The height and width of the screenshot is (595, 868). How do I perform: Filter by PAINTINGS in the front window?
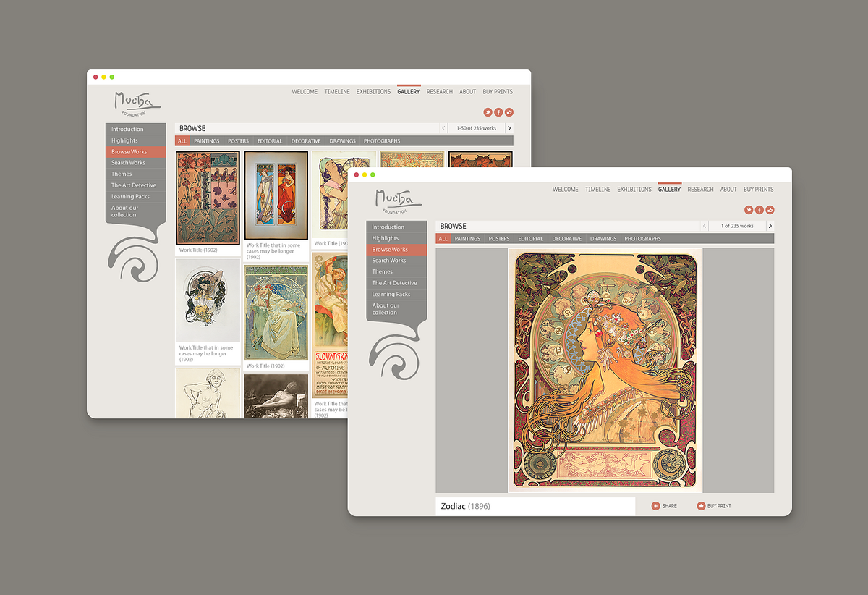pyautogui.click(x=467, y=238)
